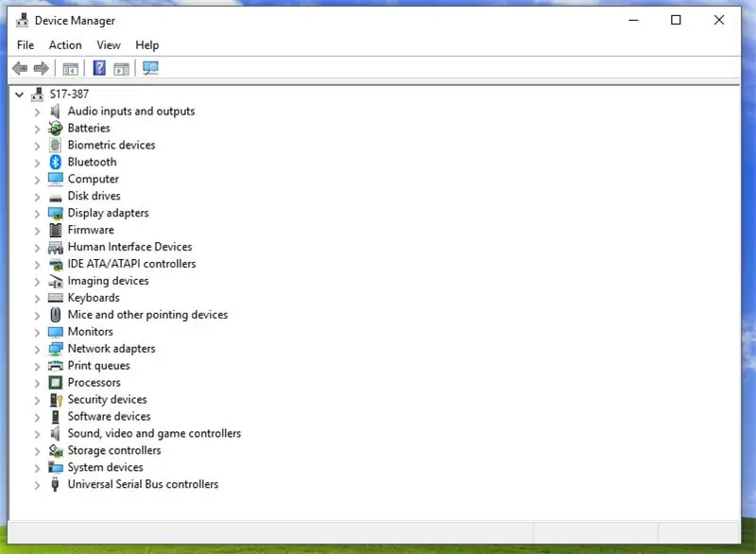Click the Sound, video and game controllers icon
This screenshot has height=554, width=756.
55,433
